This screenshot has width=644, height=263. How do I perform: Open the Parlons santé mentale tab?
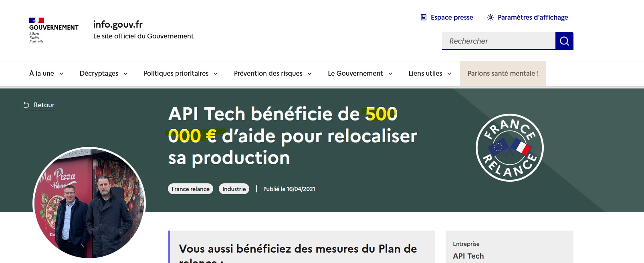(503, 74)
